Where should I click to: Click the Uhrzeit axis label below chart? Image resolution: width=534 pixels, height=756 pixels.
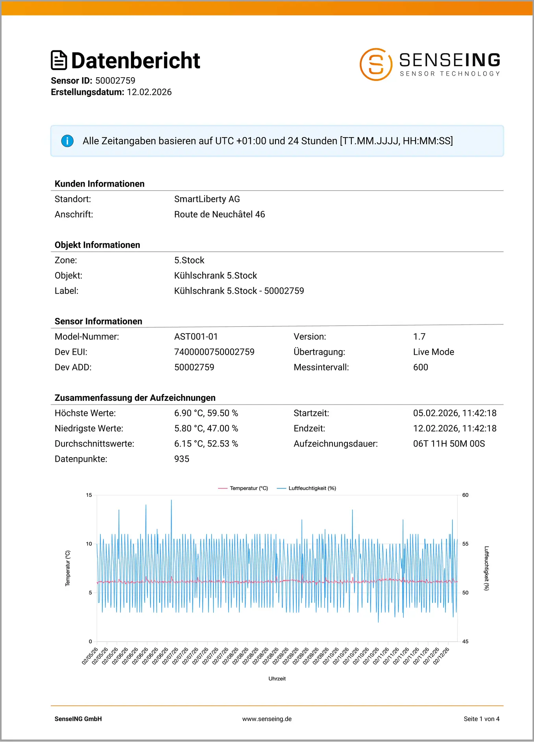[x=277, y=678]
